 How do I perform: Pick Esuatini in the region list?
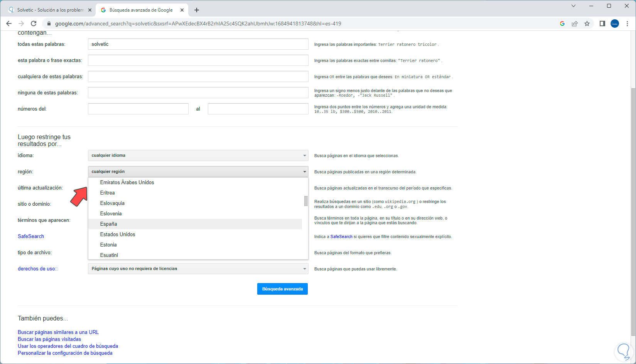coord(195,255)
